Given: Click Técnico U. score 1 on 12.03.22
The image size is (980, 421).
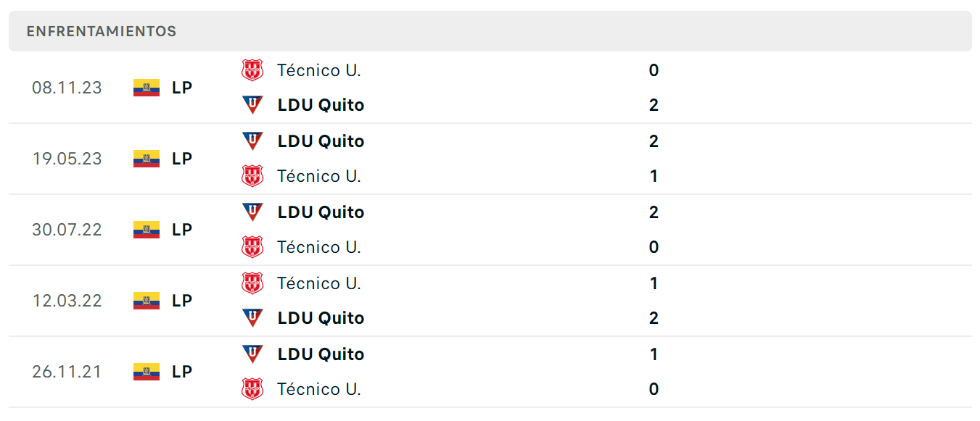Looking at the screenshot, I should pos(654,283).
